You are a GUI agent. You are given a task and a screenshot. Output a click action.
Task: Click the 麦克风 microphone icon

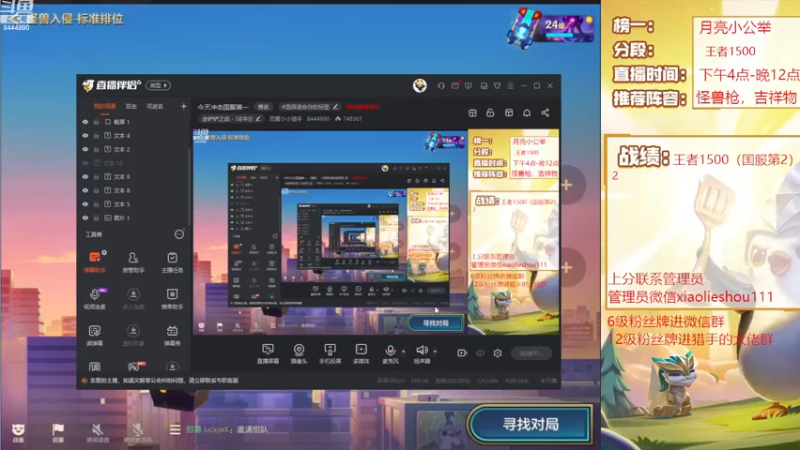[x=390, y=350]
